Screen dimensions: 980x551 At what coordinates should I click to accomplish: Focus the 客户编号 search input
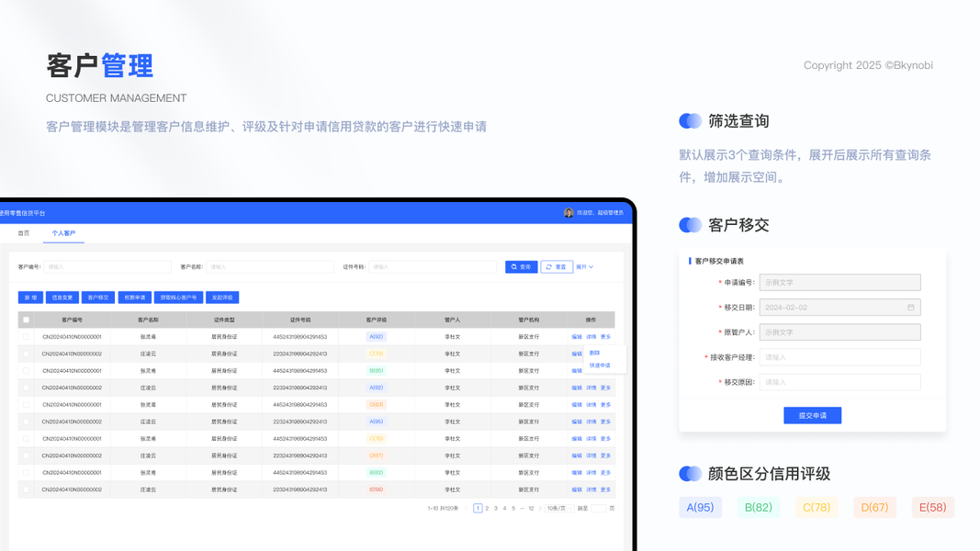coord(107,266)
